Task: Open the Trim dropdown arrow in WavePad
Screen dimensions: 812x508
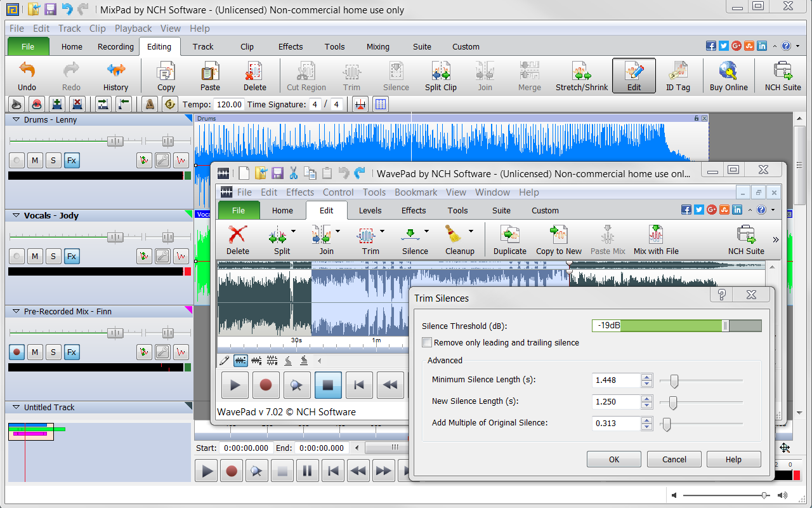Action: pyautogui.click(x=382, y=231)
